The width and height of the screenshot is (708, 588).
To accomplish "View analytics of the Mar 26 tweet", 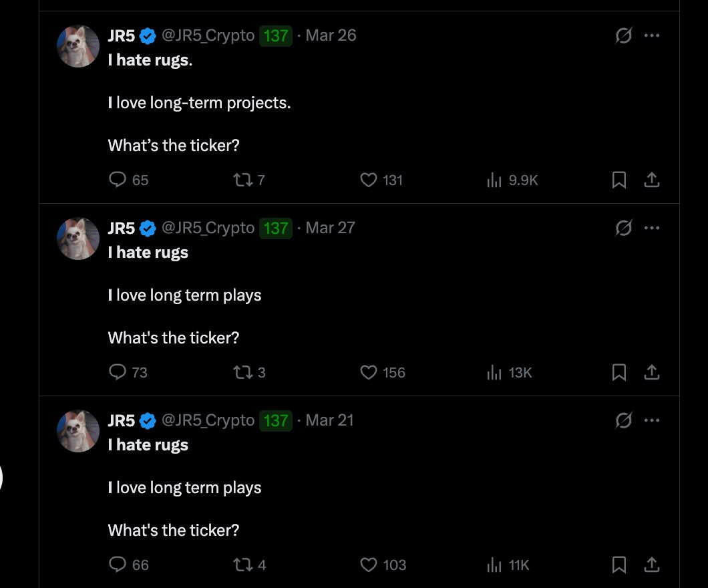I will (494, 180).
